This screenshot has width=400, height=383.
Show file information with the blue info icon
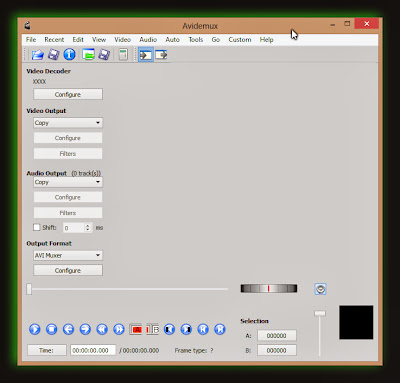click(69, 54)
